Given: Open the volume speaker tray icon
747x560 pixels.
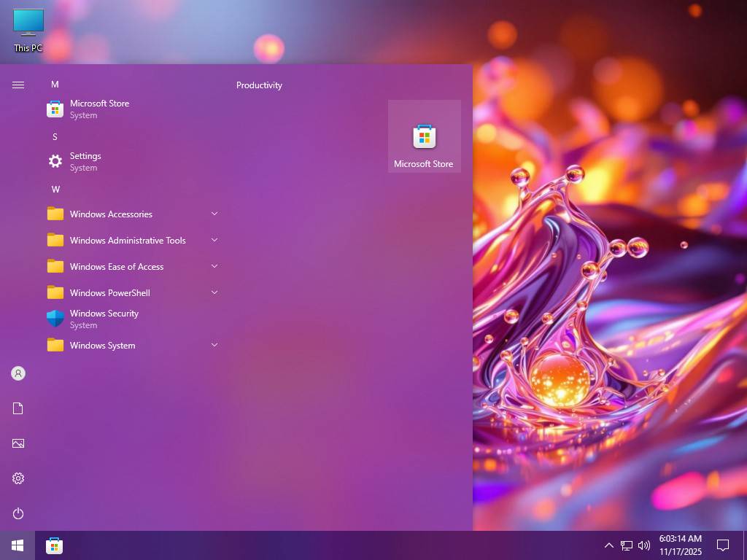Looking at the screenshot, I should click(643, 545).
